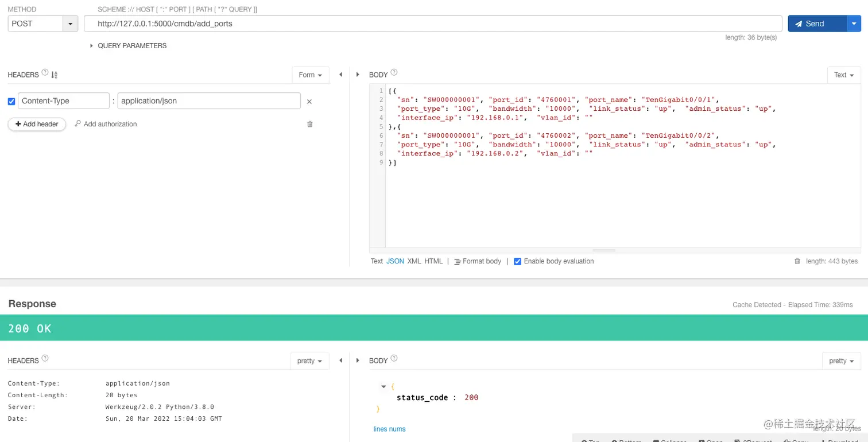This screenshot has height=442, width=868.
Task: Collapse the request headers pane with left arrow
Action: [340, 75]
